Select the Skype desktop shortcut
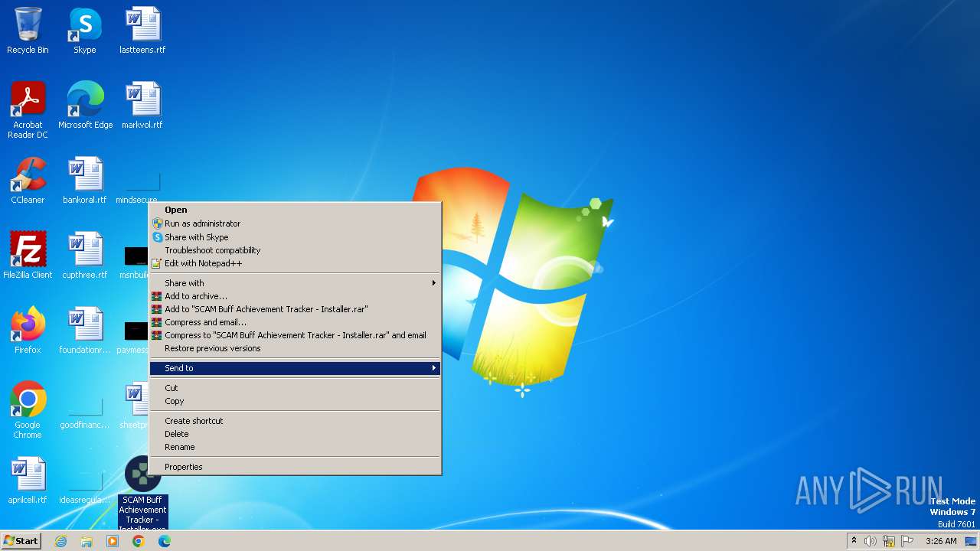980x551 pixels. (85, 31)
